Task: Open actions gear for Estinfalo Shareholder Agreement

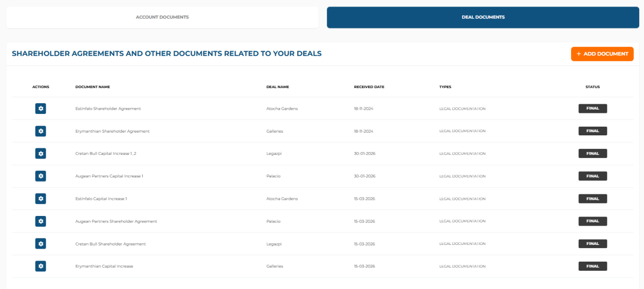Action: (41, 109)
